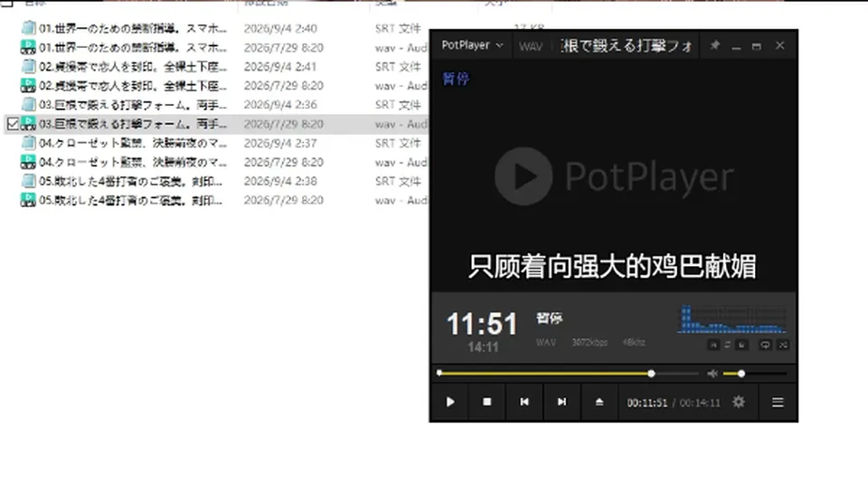Select the 02 wav audio file name
Screen dimensions: 868x495
tap(133, 85)
